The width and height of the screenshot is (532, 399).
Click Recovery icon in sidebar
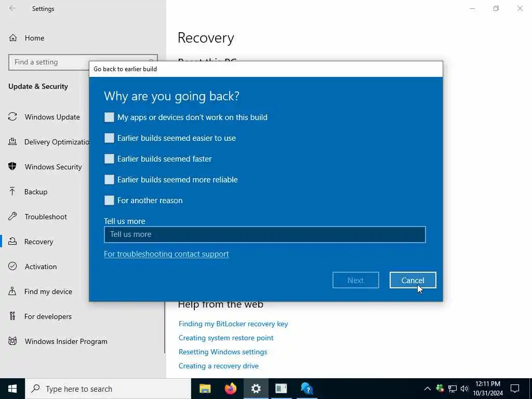point(12,241)
